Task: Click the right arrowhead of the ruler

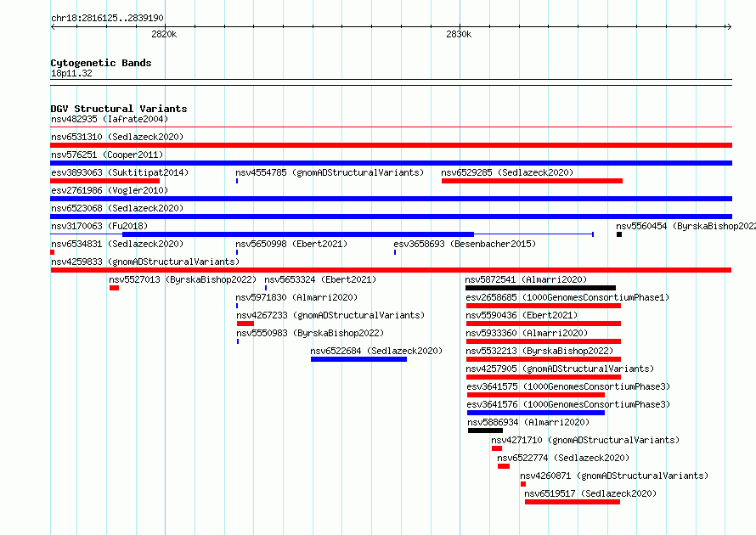Action: (x=729, y=26)
